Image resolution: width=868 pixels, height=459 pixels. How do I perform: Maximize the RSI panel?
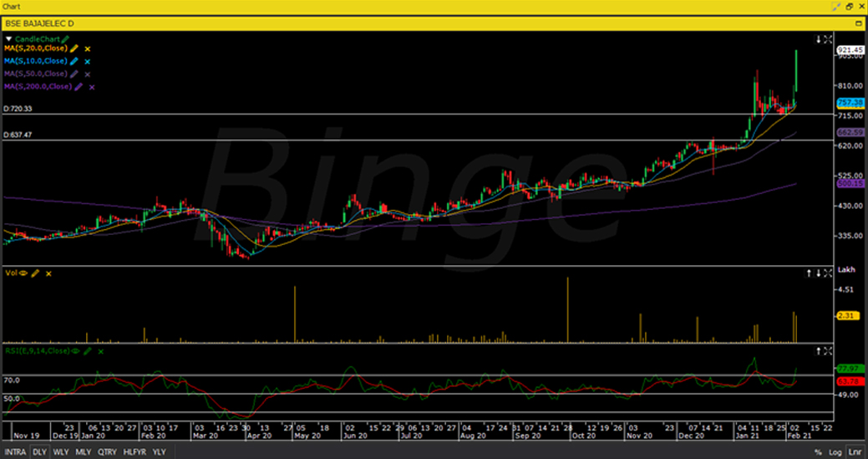828,351
